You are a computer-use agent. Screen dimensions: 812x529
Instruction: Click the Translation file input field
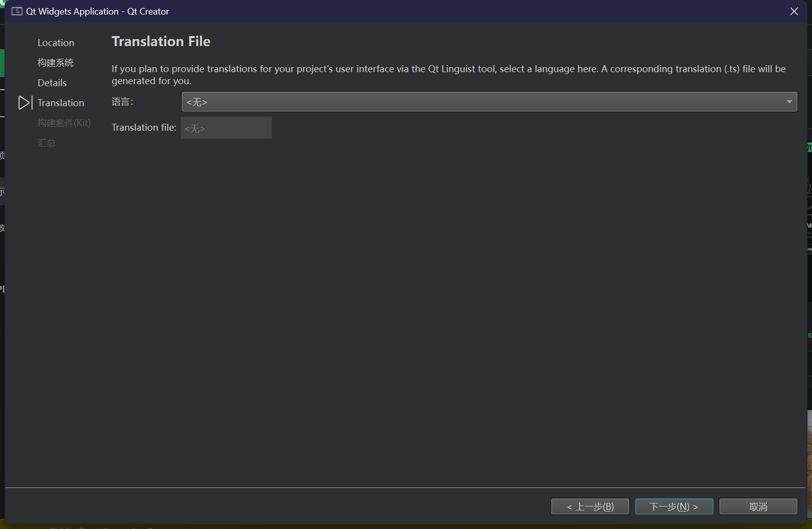(x=226, y=128)
